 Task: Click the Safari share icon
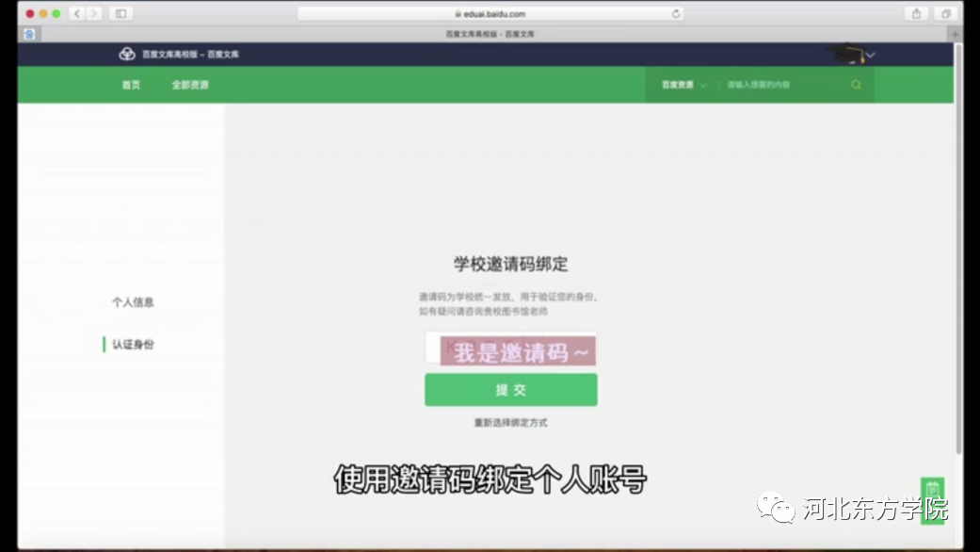pyautogui.click(x=915, y=13)
